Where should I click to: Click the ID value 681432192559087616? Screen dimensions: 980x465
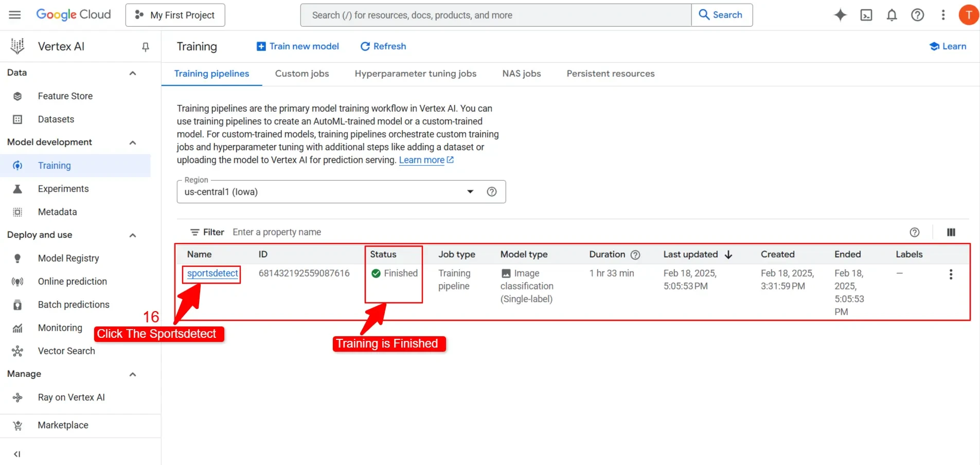coord(304,273)
